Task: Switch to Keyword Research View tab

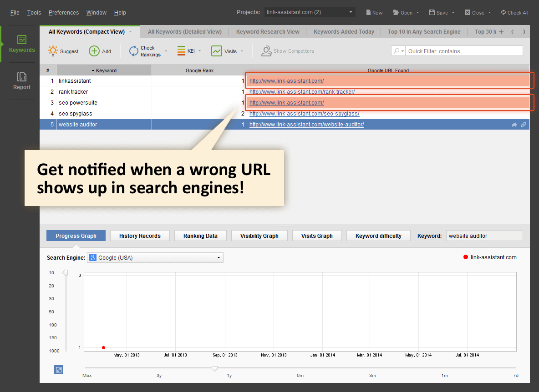Action: (x=268, y=31)
